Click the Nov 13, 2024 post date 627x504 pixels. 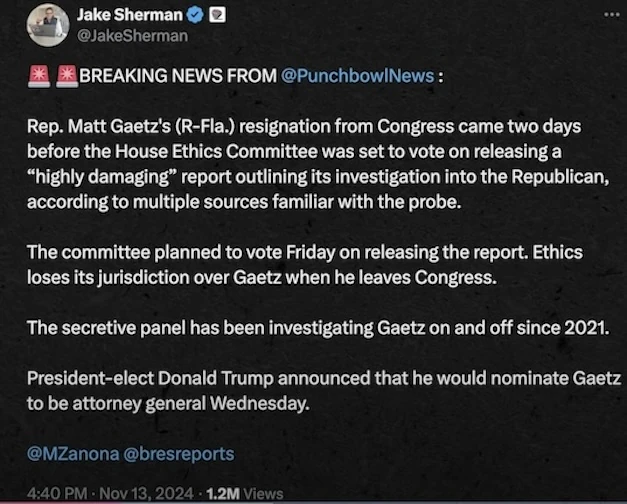point(148,492)
